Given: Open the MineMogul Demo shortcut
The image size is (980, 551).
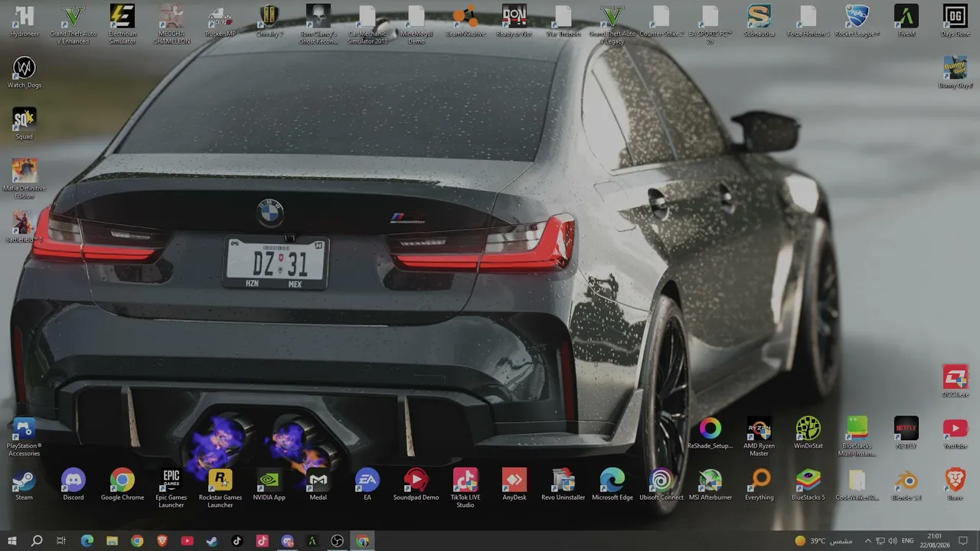Looking at the screenshot, I should click(416, 24).
